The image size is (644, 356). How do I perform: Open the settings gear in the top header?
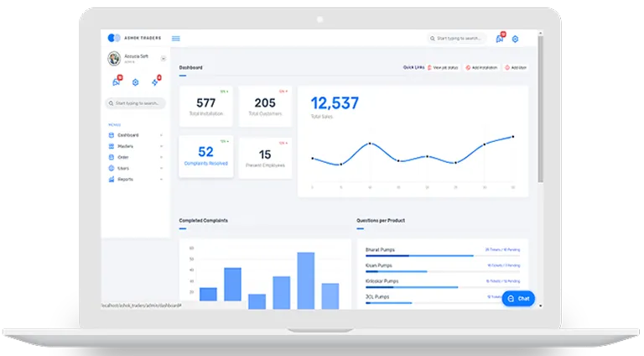516,39
